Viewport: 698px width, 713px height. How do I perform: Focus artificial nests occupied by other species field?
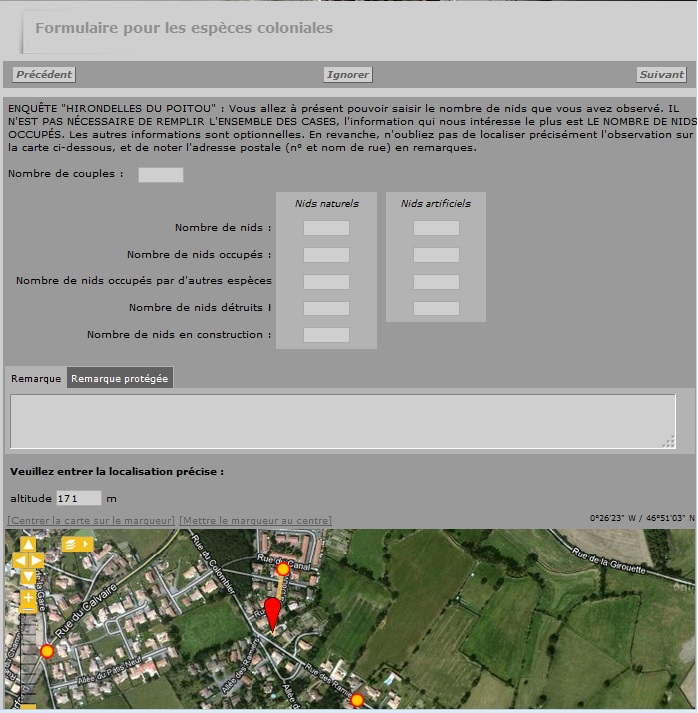click(436, 281)
